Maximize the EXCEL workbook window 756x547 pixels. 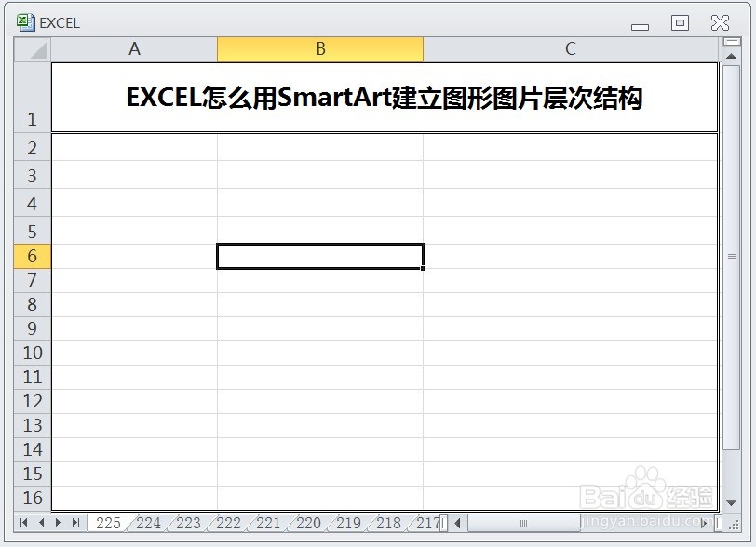pyautogui.click(x=680, y=22)
